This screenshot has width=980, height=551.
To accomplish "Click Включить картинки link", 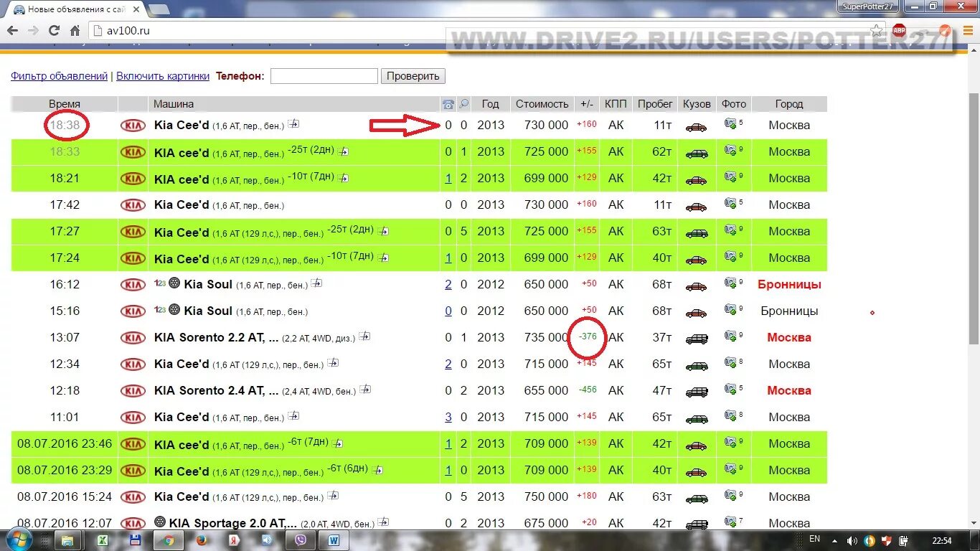I will click(x=163, y=76).
